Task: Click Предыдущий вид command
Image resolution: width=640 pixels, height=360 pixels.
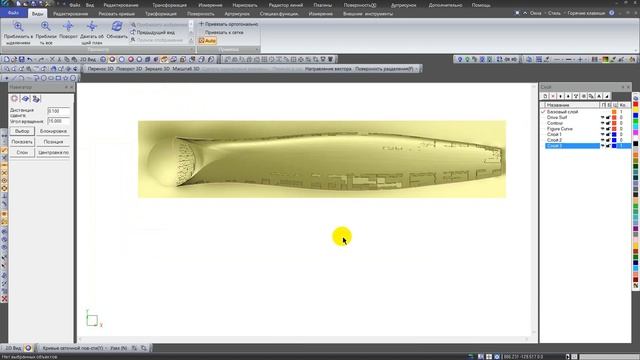Action: click(153, 32)
